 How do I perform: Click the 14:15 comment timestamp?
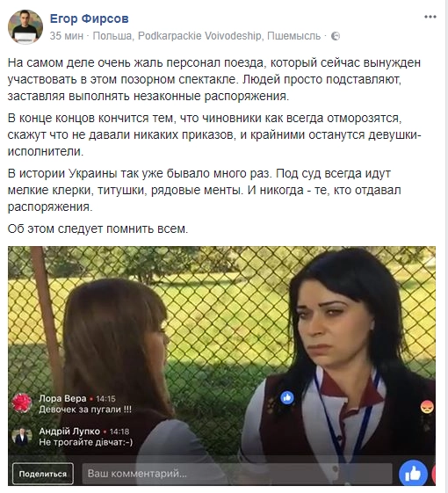(x=105, y=399)
